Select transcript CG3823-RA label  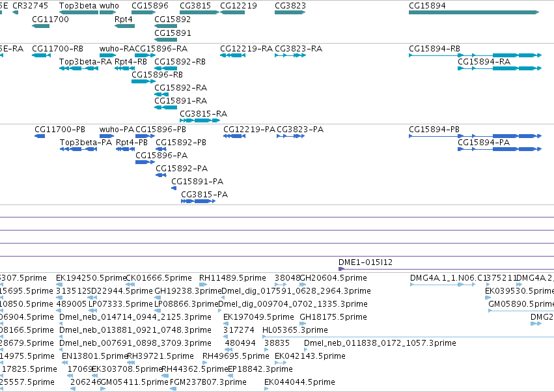tap(299, 49)
